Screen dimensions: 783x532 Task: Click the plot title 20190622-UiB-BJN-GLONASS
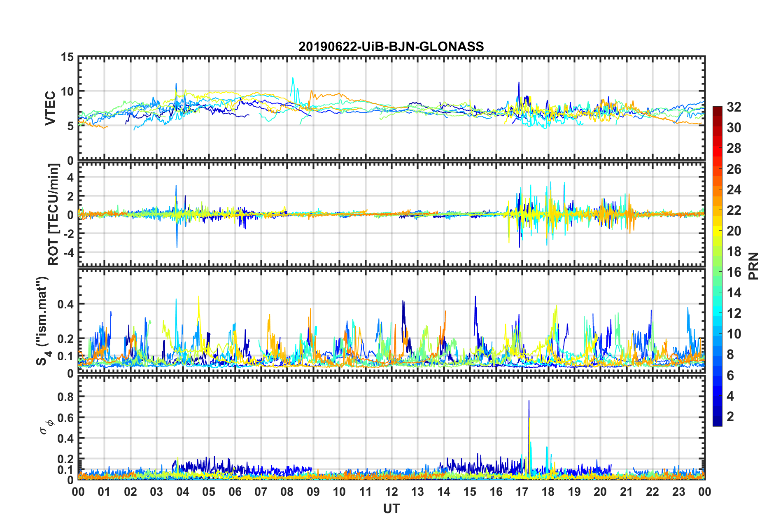click(x=391, y=47)
